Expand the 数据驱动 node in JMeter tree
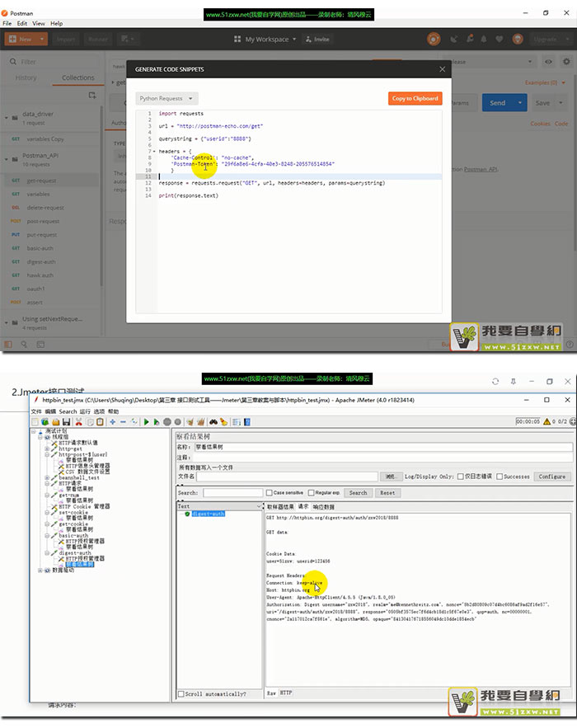Image resolution: width=577 pixels, height=728 pixels. point(40,571)
